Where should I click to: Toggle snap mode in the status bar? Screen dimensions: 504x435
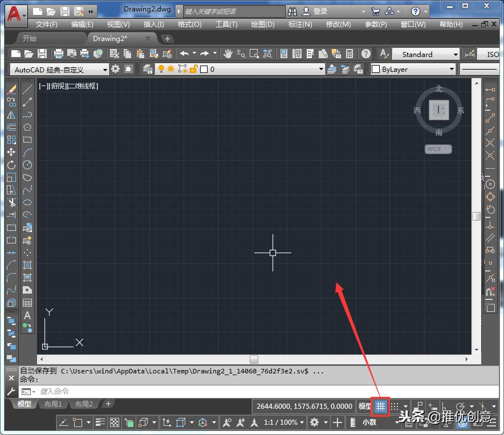pyautogui.click(x=395, y=406)
